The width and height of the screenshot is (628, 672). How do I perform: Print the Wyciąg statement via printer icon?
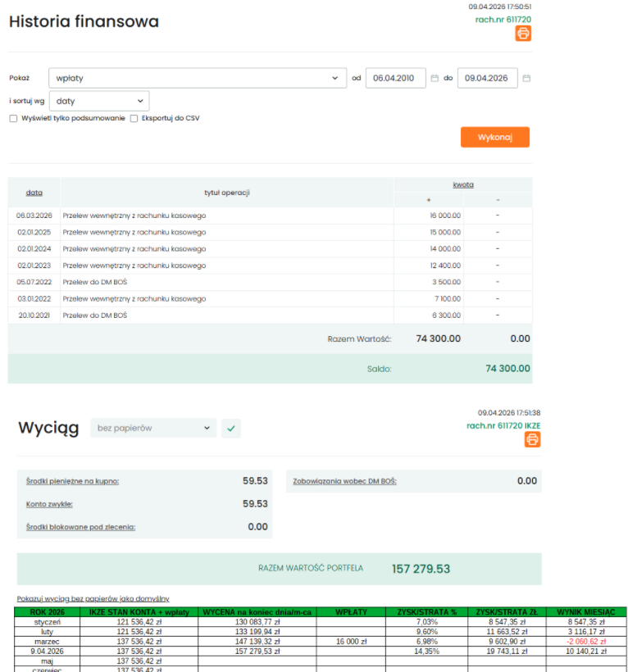[x=532, y=439]
